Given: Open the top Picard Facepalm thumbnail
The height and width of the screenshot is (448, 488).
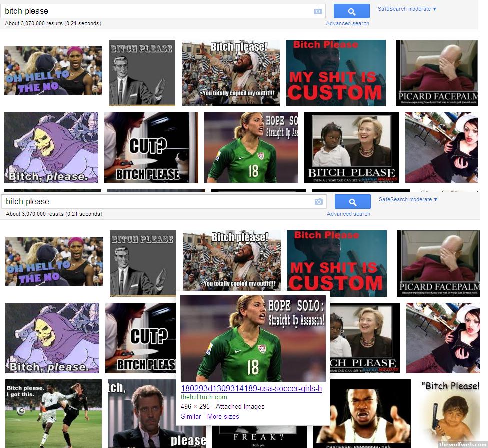Looking at the screenshot, I should coord(437,73).
